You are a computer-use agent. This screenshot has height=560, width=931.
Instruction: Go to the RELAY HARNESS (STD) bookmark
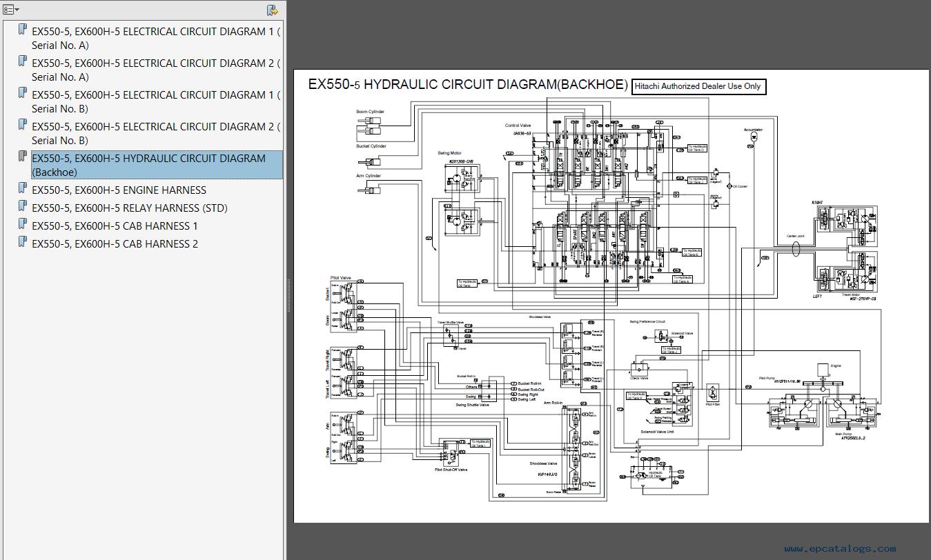tap(129, 208)
